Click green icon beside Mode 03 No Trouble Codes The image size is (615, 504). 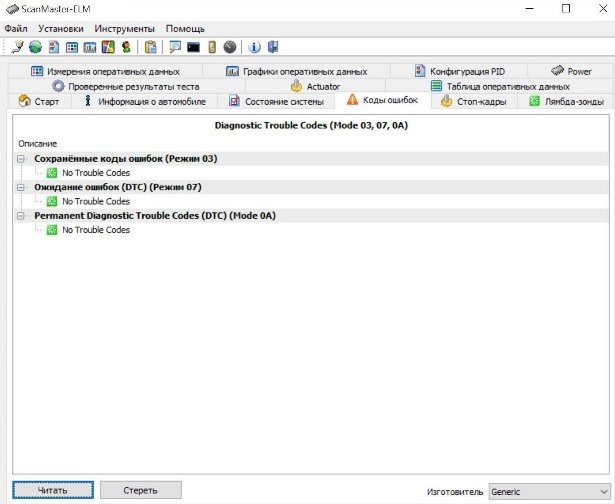(52, 173)
